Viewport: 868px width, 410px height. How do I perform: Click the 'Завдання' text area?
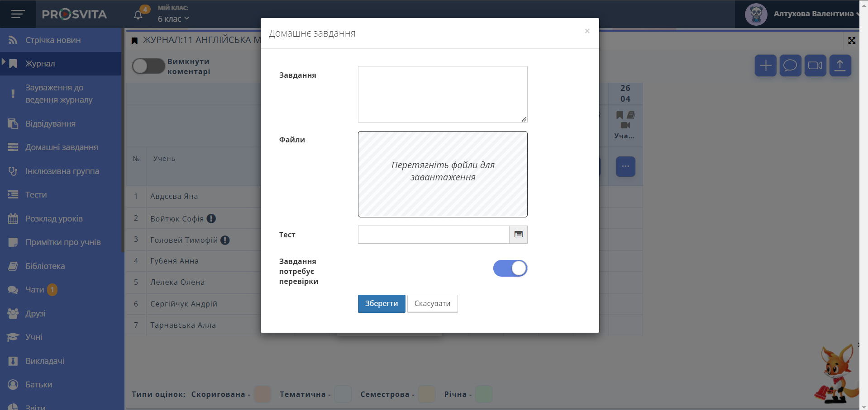point(442,94)
